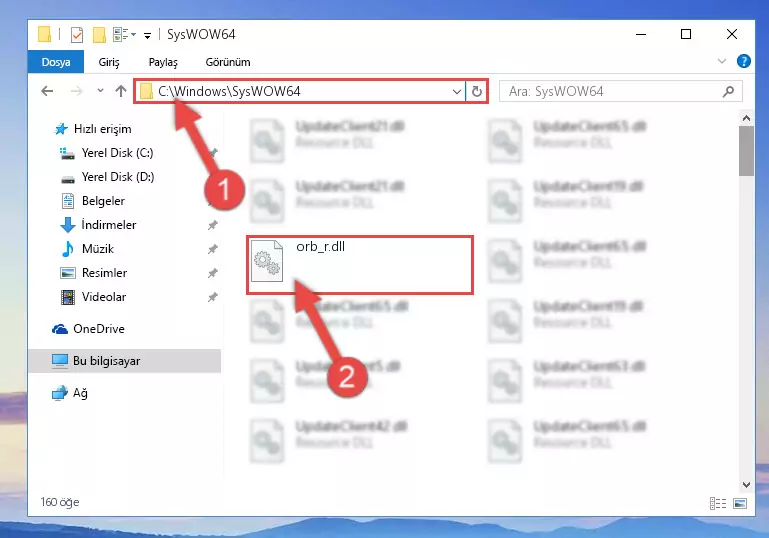Click the Properties icon in quick access toolbar
This screenshot has height=538, width=769.
(77, 34)
